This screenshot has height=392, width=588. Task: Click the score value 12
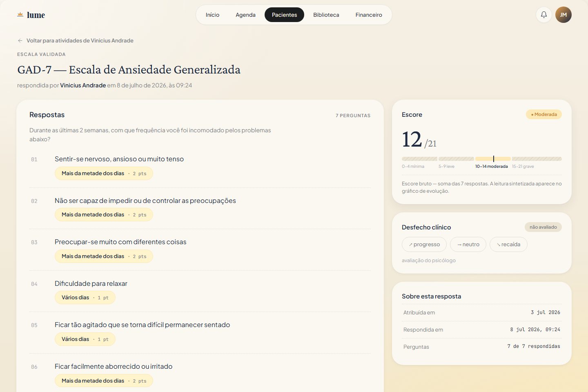(x=412, y=139)
